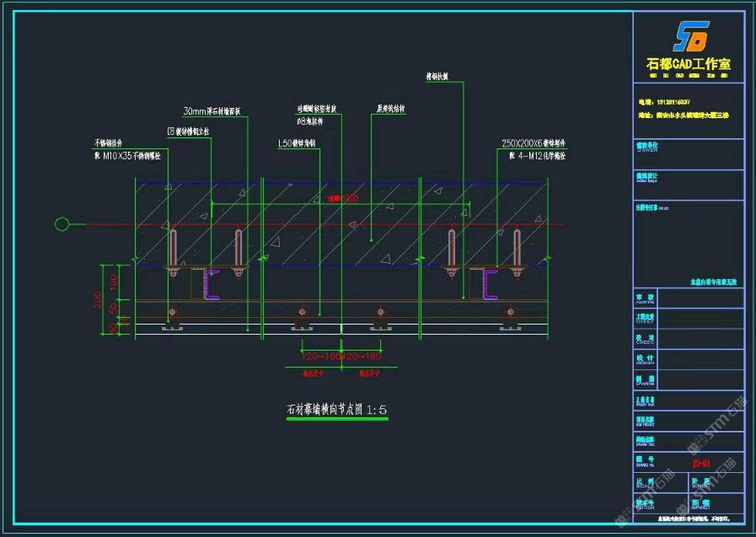Click the red 200 vertical dimension

tap(98, 299)
